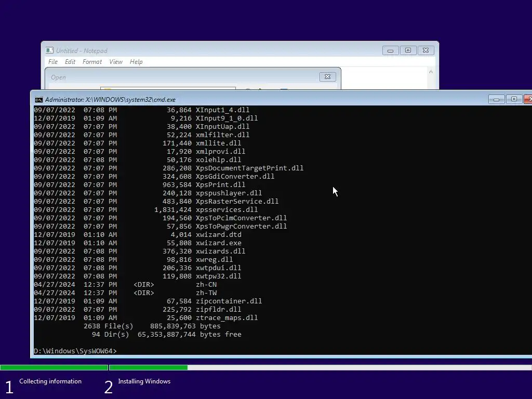Click the '94 Dir(s)' bytes free line

[x=166, y=334]
